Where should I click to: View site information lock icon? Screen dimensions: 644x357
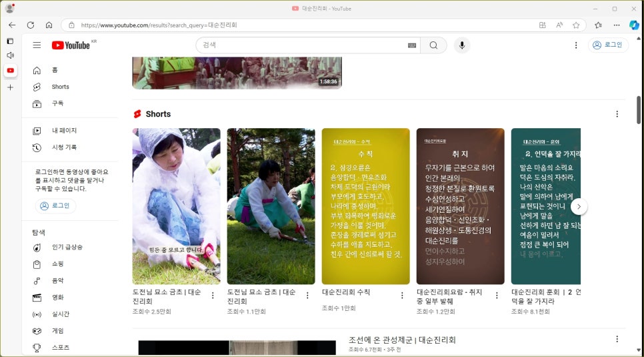71,25
